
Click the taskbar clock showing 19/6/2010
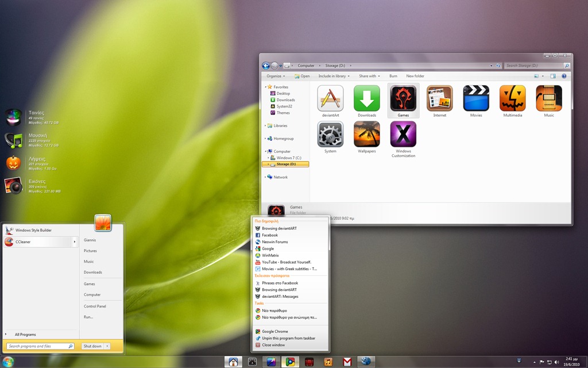[x=571, y=362]
